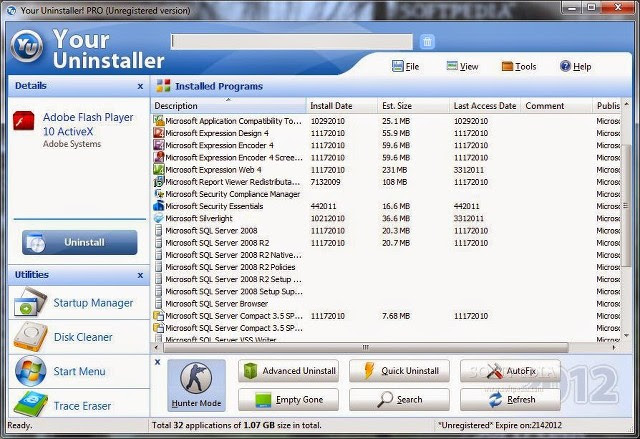Select Microsoft SQL Server 2008 R2 Policies row
Screen dimensions: 640x439
point(386,267)
